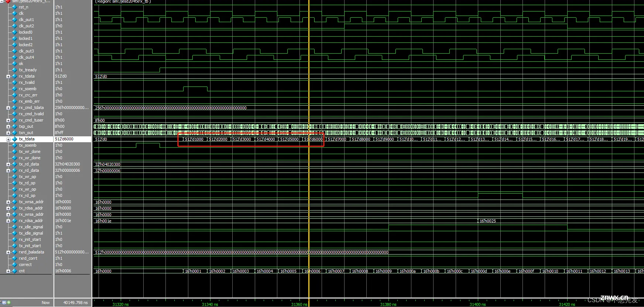The height and width of the screenshot is (307, 644).
Task: Click the rx_wr_done signal icon
Action: point(14,158)
